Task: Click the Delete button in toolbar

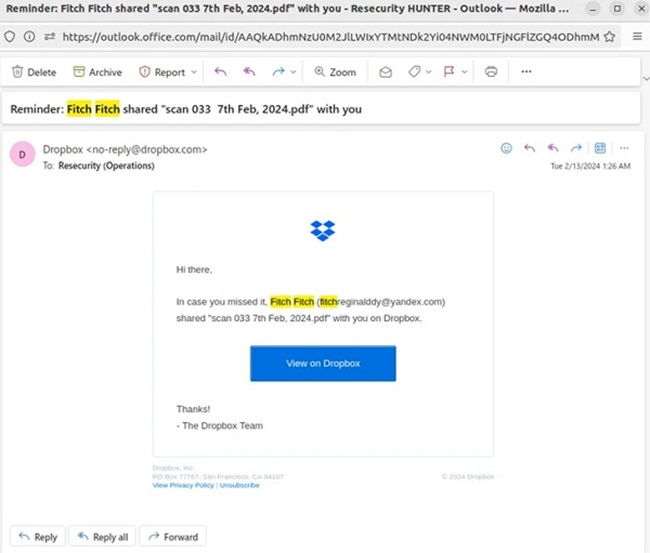Action: [x=34, y=72]
